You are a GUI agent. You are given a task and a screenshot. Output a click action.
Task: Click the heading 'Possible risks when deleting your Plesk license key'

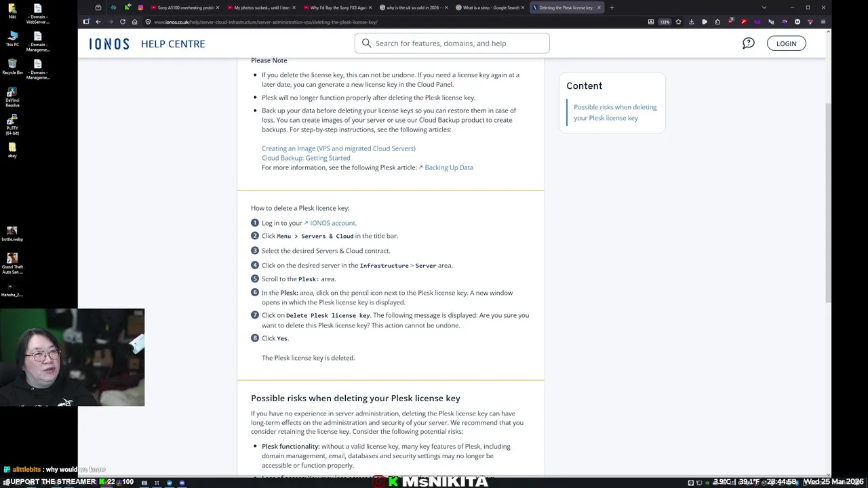tap(355, 398)
